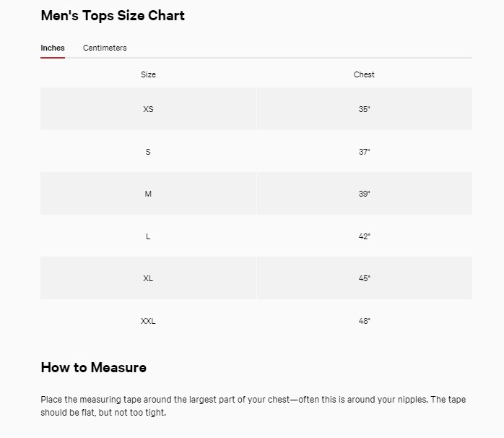The height and width of the screenshot is (438, 504).
Task: Click the Chest column header
Action: pos(364,74)
